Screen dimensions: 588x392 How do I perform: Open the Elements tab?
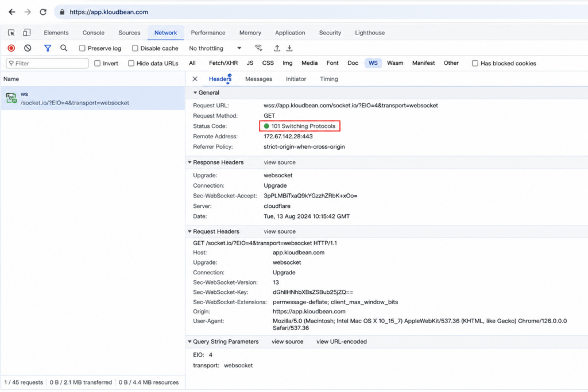click(56, 33)
